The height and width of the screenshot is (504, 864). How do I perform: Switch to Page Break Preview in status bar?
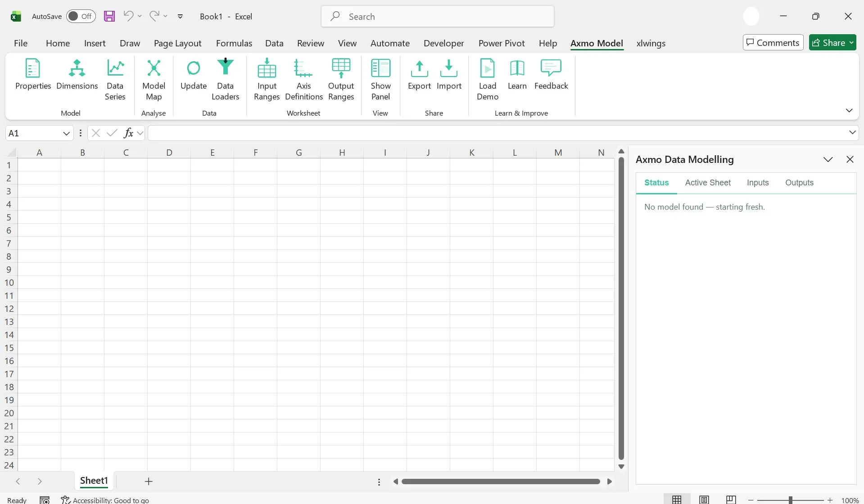731,499
